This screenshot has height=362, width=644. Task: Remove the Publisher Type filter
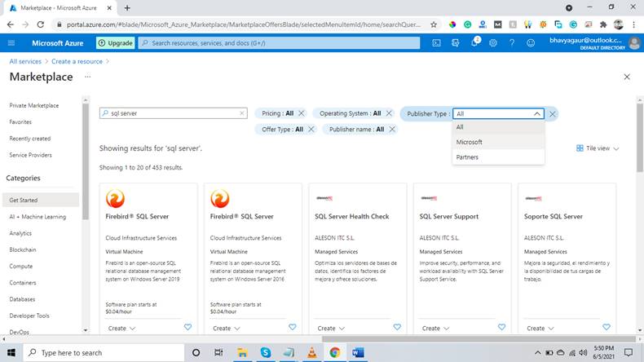coord(553,114)
